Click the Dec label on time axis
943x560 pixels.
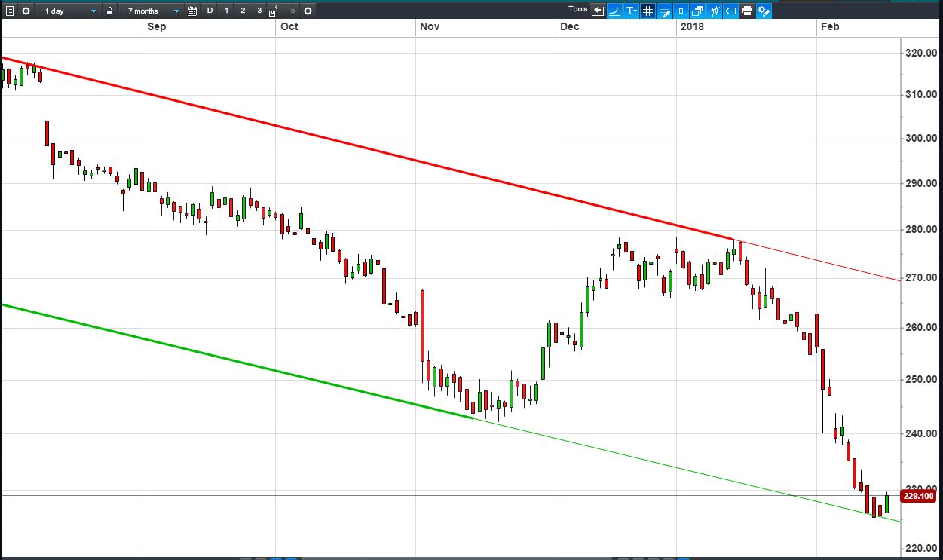[x=570, y=26]
